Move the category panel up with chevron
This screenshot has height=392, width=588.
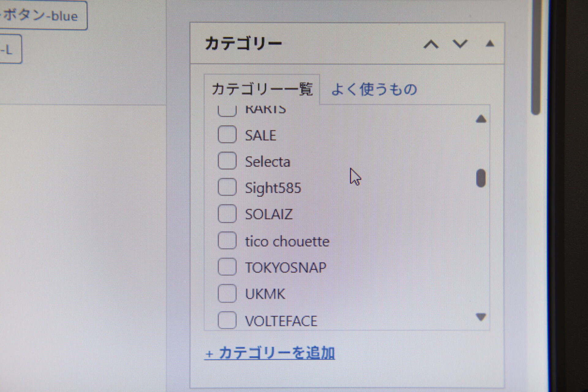(431, 45)
